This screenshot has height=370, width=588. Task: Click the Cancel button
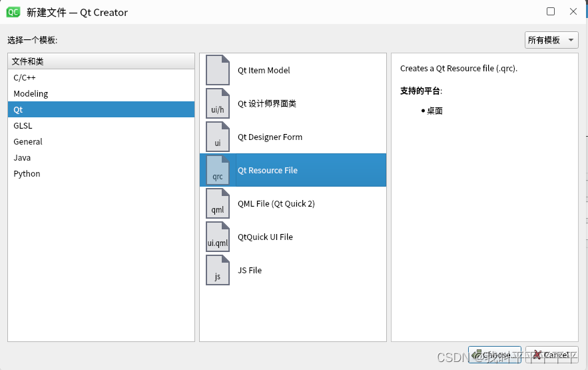551,355
